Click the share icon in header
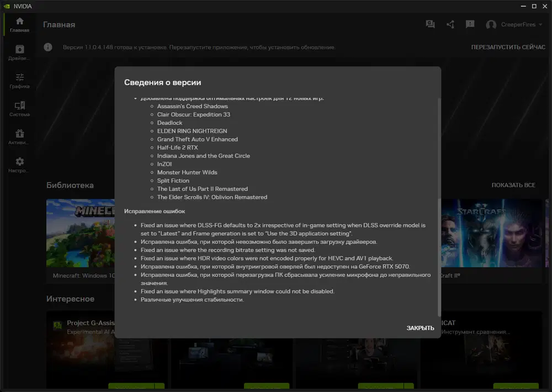 pos(450,24)
